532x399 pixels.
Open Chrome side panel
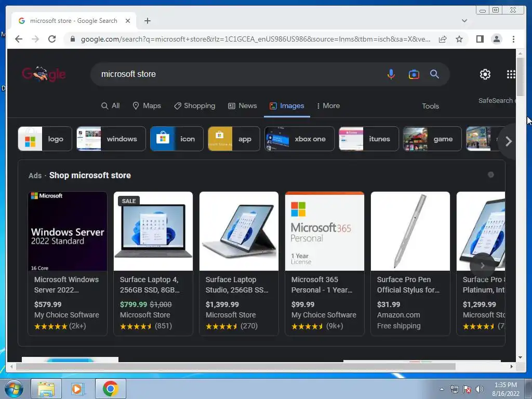coord(480,39)
